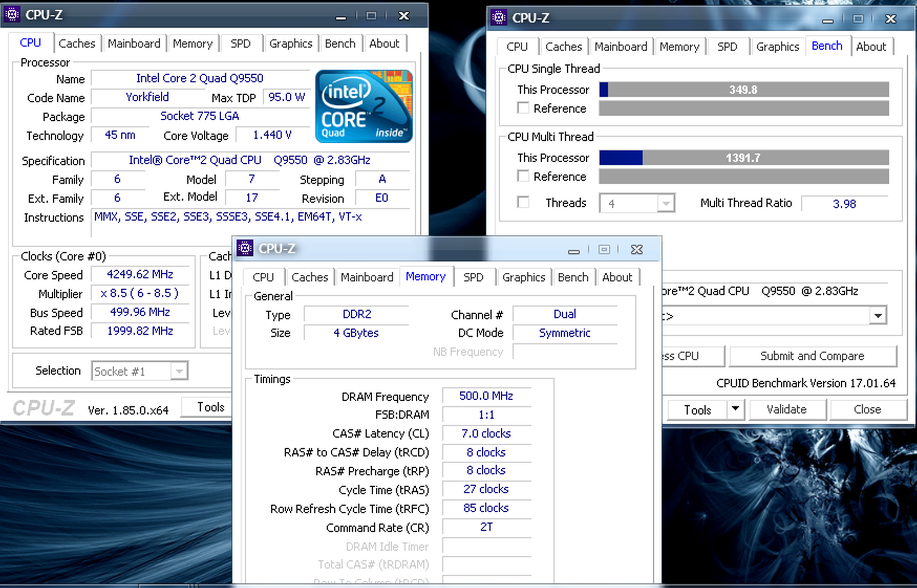
Task: Open Mainboard tab in Bench window
Action: pos(621,47)
